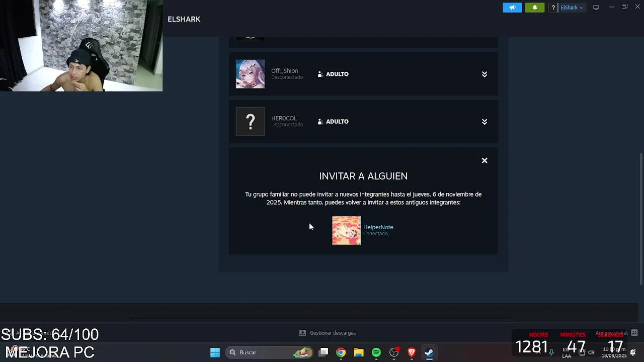Open Steam announcements megaphone button

[x=512, y=8]
